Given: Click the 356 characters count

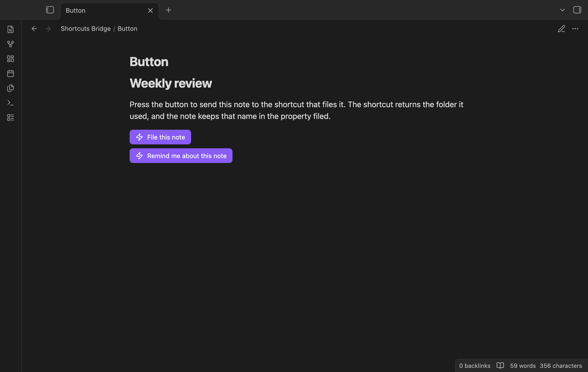Looking at the screenshot, I should 561,366.
